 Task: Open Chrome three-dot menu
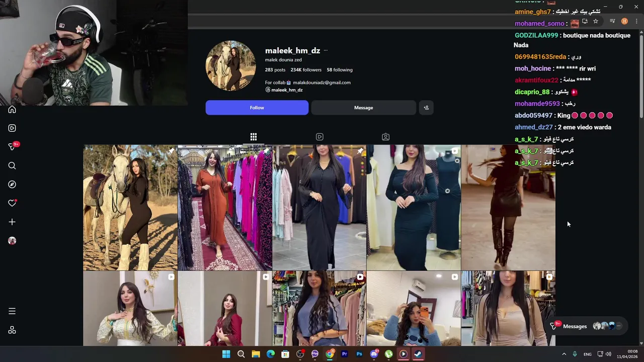click(x=636, y=21)
